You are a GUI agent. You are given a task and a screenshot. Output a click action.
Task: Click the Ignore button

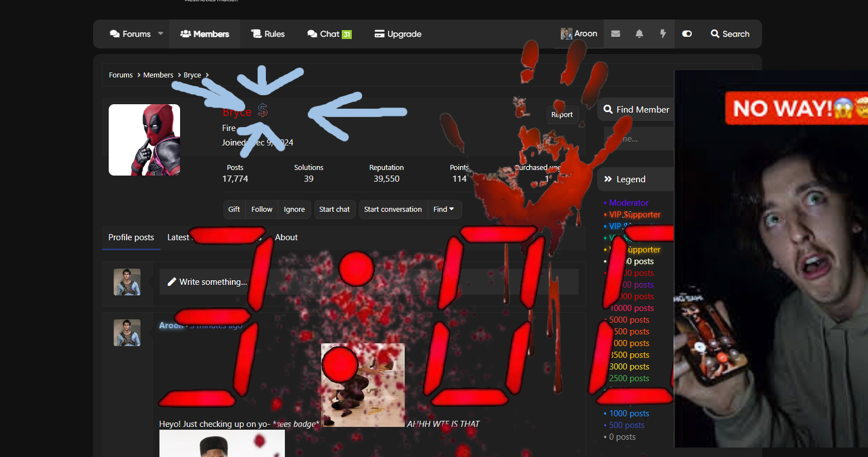(x=294, y=210)
